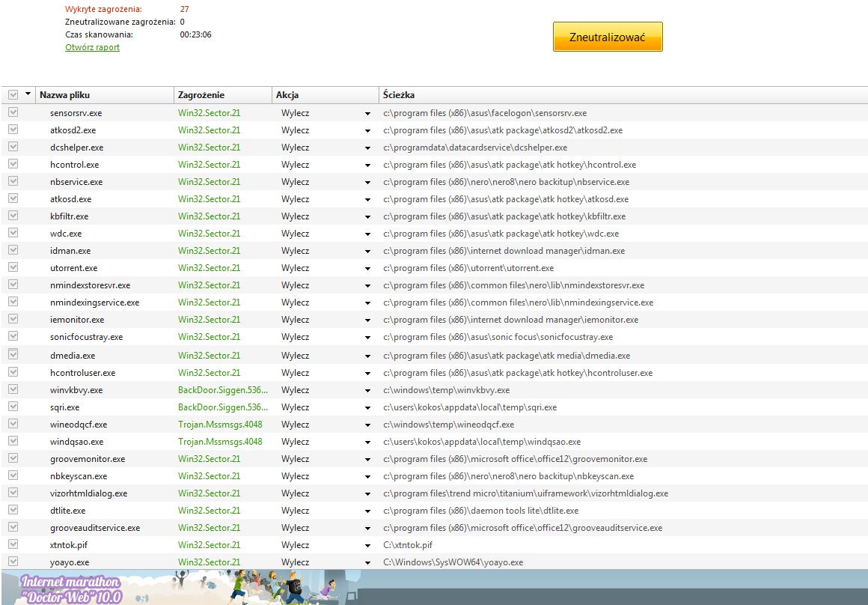Click BackDoor.Siggen threat for sqri.exe
Image resolution: width=868 pixels, height=605 pixels.
point(222,407)
